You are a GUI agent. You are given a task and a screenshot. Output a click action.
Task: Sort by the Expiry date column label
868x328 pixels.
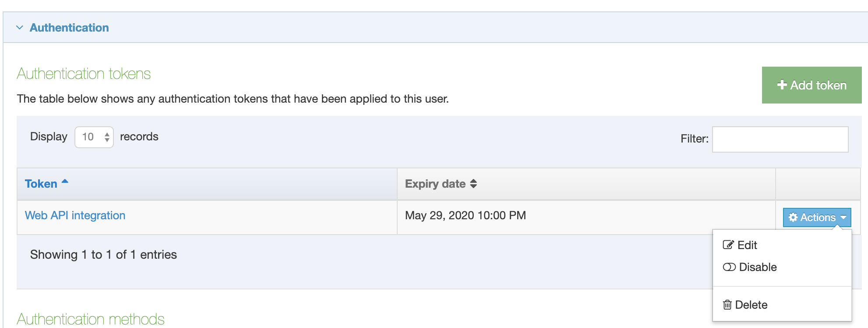pyautogui.click(x=435, y=184)
